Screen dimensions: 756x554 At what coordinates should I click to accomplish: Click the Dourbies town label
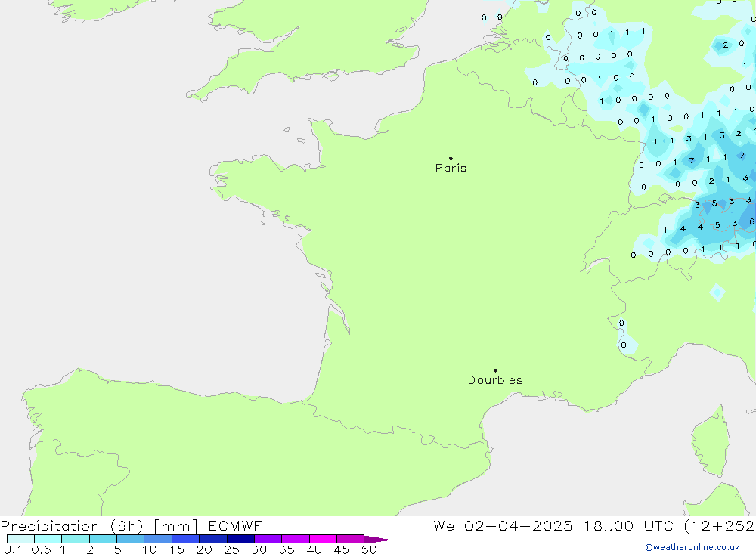495,380
